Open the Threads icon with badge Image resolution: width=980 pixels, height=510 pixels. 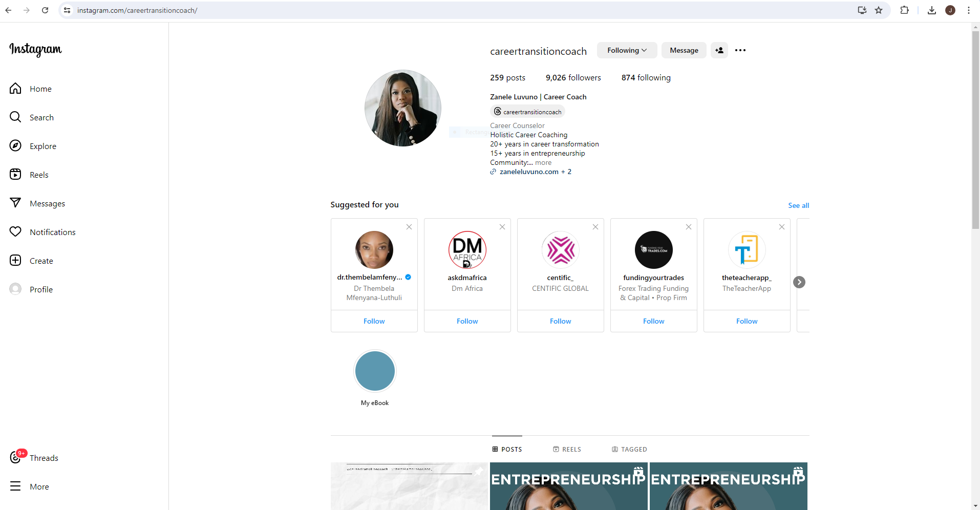15,457
